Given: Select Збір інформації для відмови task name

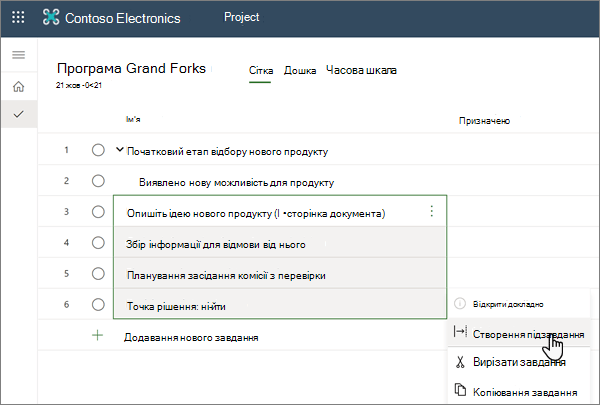Looking at the screenshot, I should [x=216, y=245].
